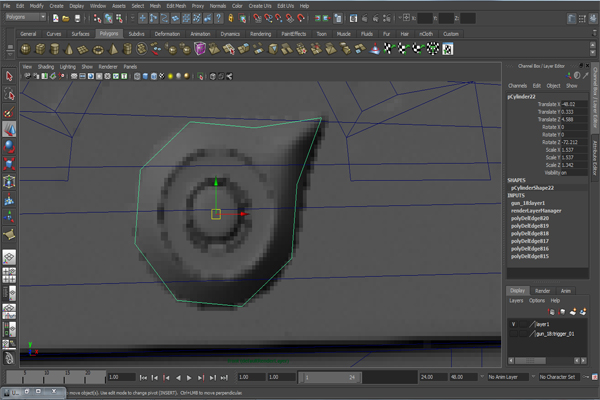The height and width of the screenshot is (400, 600).
Task: Open the No Character Set dropdown
Action: [x=559, y=377]
